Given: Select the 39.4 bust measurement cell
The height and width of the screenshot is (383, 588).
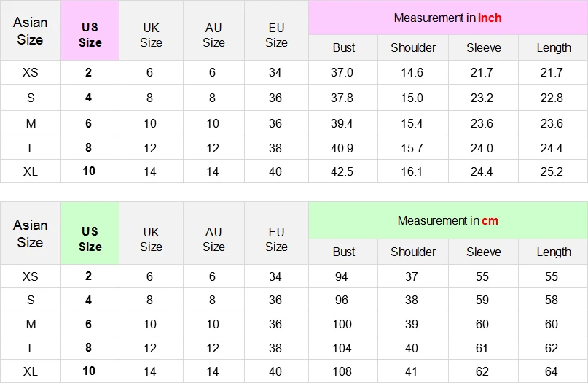Looking at the screenshot, I should click(x=342, y=123).
